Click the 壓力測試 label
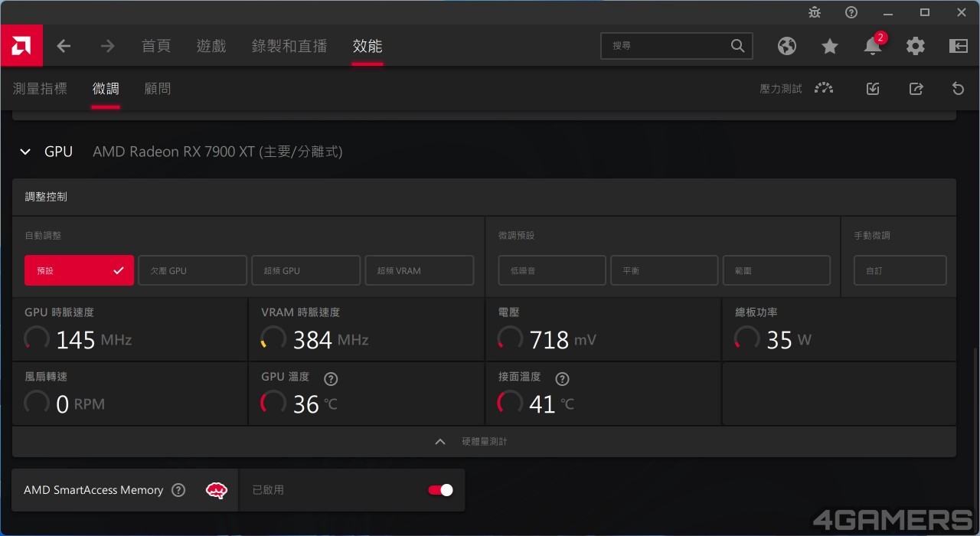 pyautogui.click(x=781, y=89)
